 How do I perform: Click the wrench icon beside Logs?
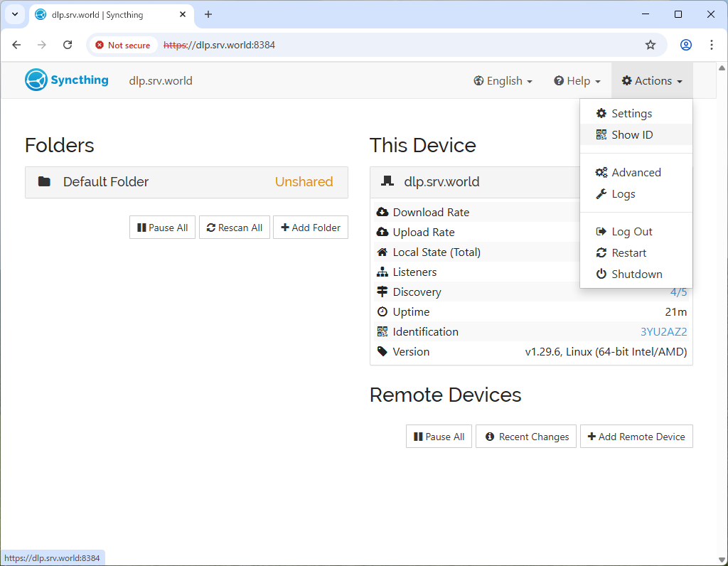(601, 193)
